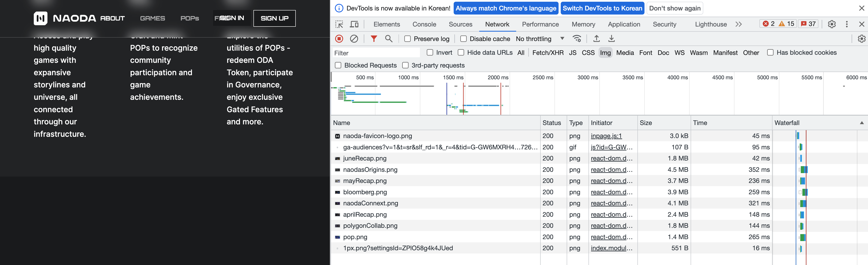Viewport: 868px width, 265px height.
Task: Open the network search magnifier
Action: click(x=388, y=39)
